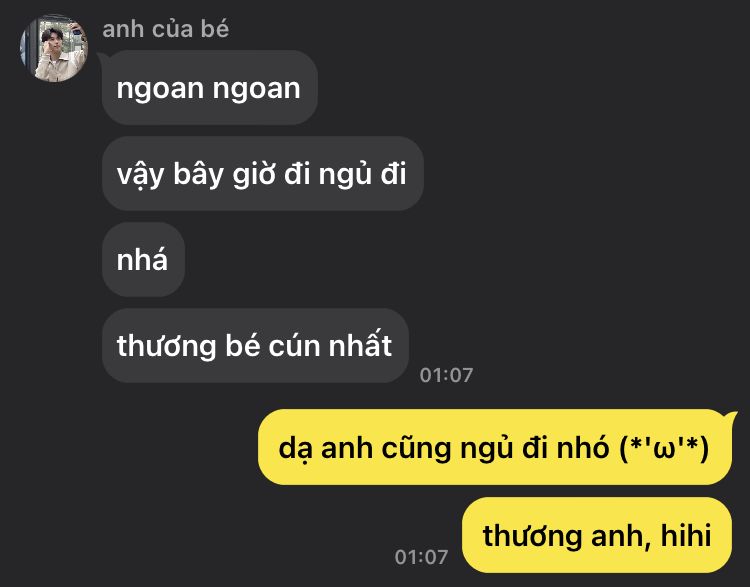This screenshot has height=587, width=750.
Task: Click the word "hihi" in the last message
Action: (686, 535)
